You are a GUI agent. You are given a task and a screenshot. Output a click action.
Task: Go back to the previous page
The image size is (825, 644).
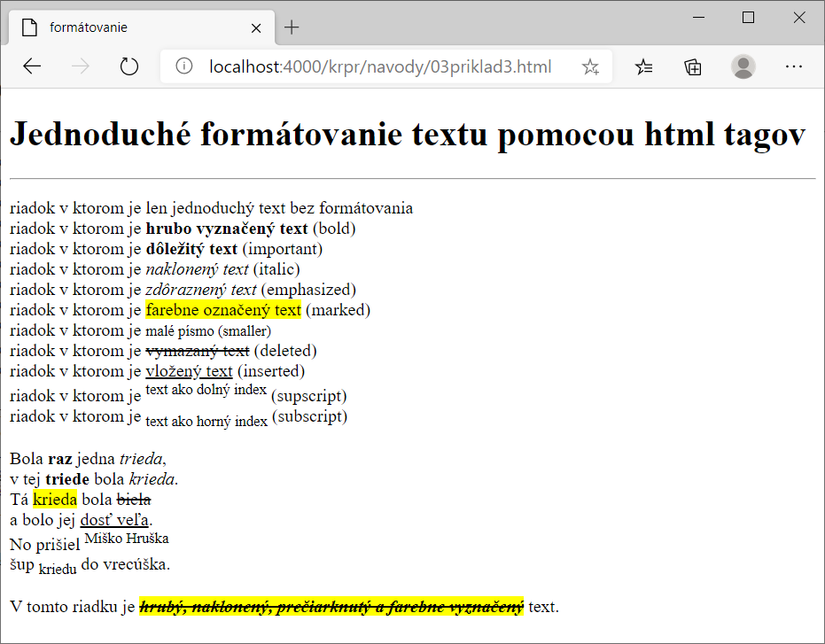coord(32,66)
